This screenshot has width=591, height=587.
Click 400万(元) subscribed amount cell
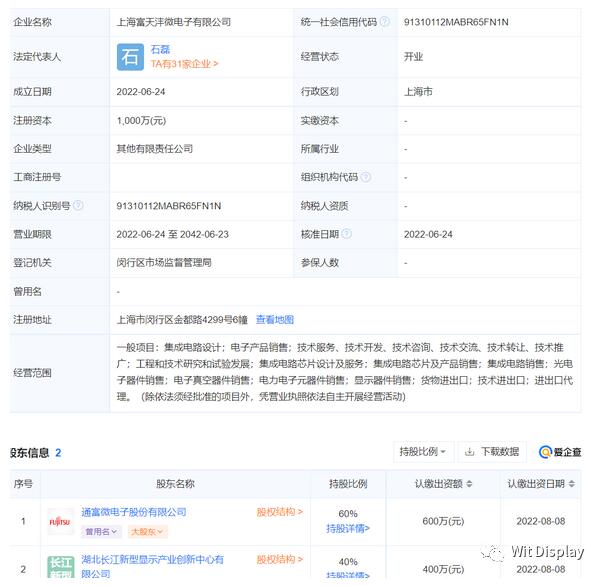pyautogui.click(x=443, y=569)
